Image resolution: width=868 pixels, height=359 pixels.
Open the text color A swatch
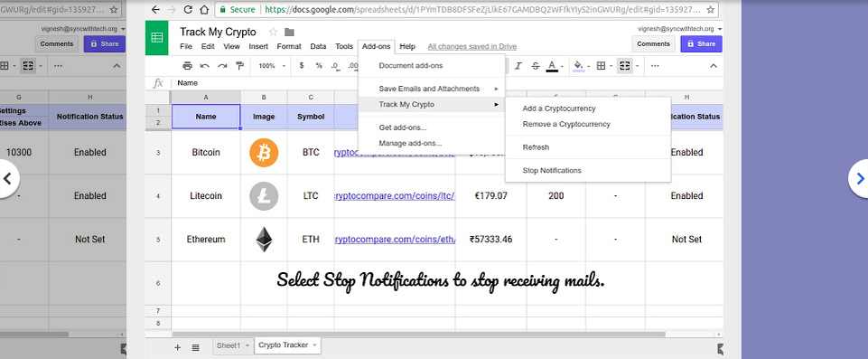click(x=552, y=67)
